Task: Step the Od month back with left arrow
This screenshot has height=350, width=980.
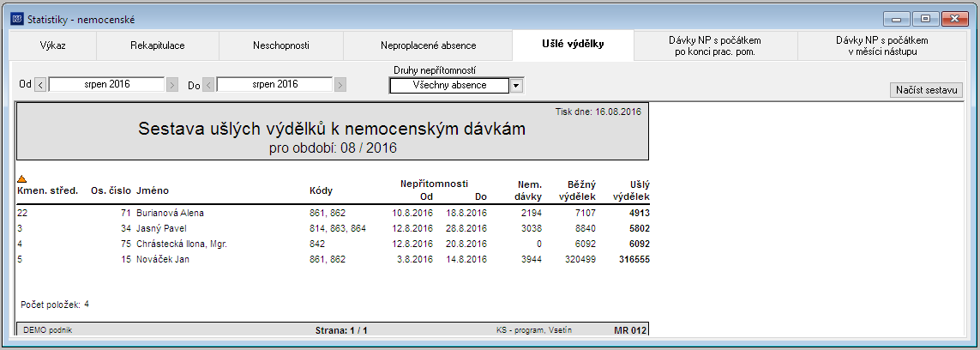Action: pos(39,85)
